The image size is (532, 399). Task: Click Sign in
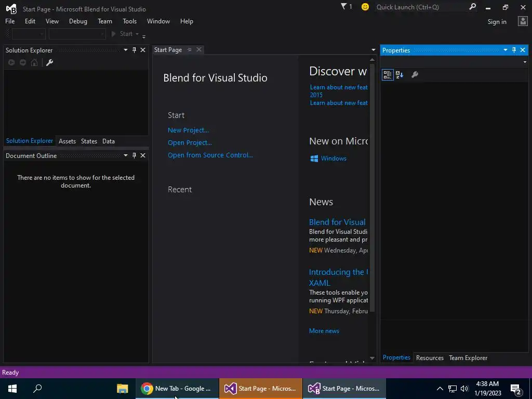click(x=497, y=22)
